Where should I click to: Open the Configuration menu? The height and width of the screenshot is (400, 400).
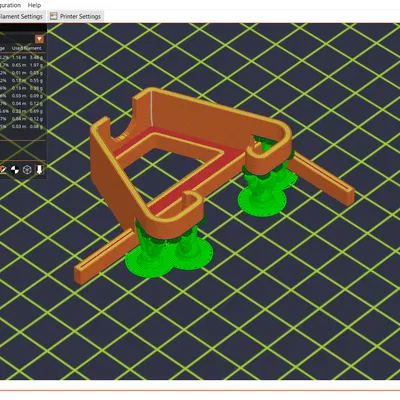tap(10, 5)
